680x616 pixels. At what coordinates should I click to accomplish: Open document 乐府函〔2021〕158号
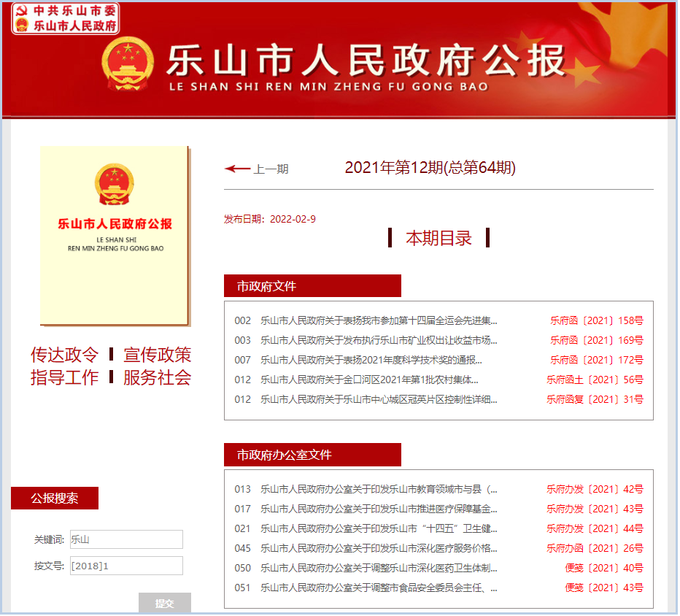[x=596, y=320]
